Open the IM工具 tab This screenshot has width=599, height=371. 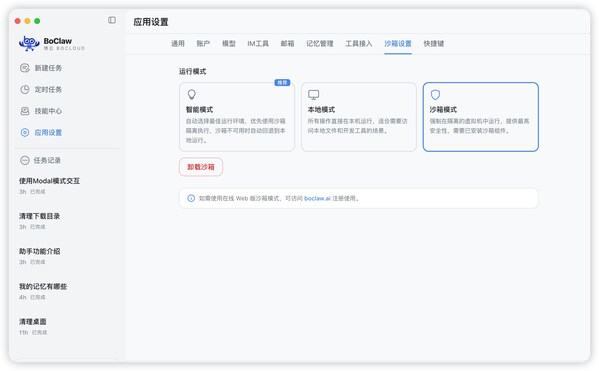(x=258, y=44)
